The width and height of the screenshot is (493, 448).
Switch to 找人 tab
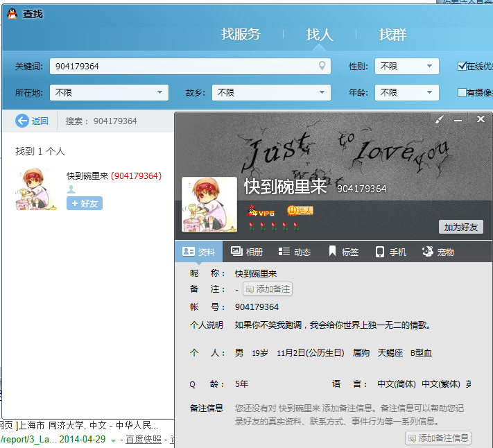coord(320,34)
